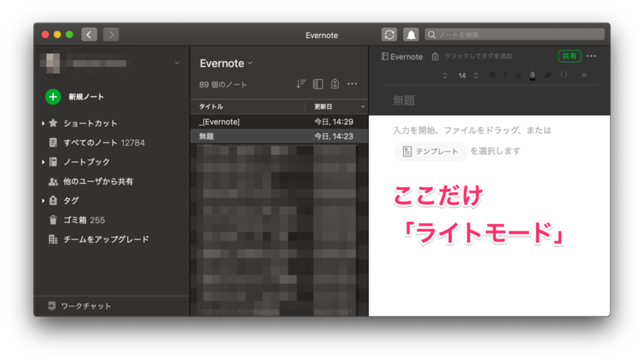Change font size 14 stepper
This screenshot has width=644, height=361.
pyautogui.click(x=476, y=75)
